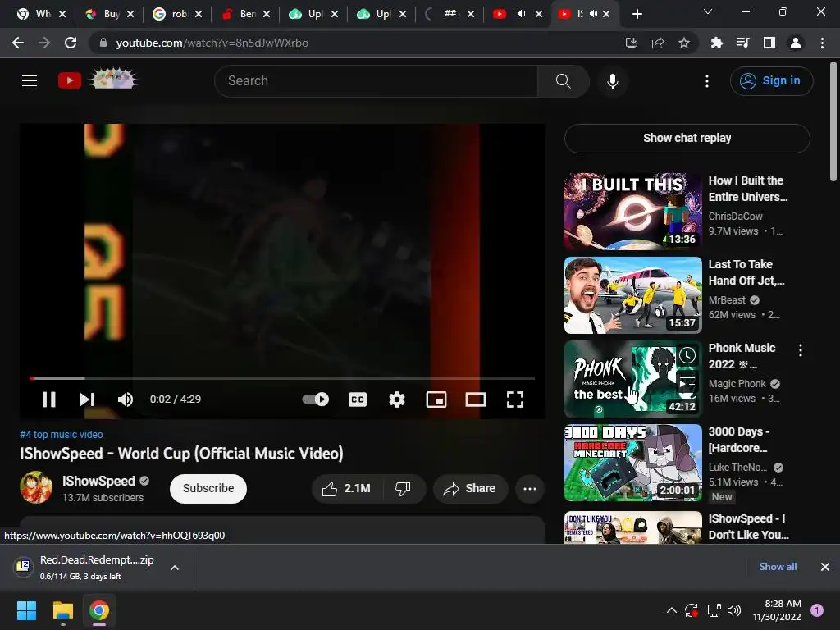
Task: Enter full screen mode
Action: point(515,399)
